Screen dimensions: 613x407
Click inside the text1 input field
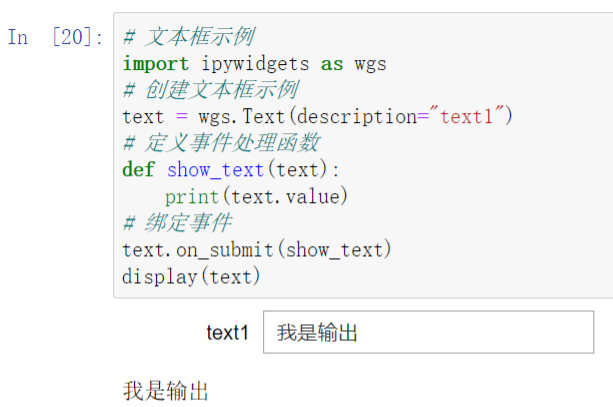point(428,332)
